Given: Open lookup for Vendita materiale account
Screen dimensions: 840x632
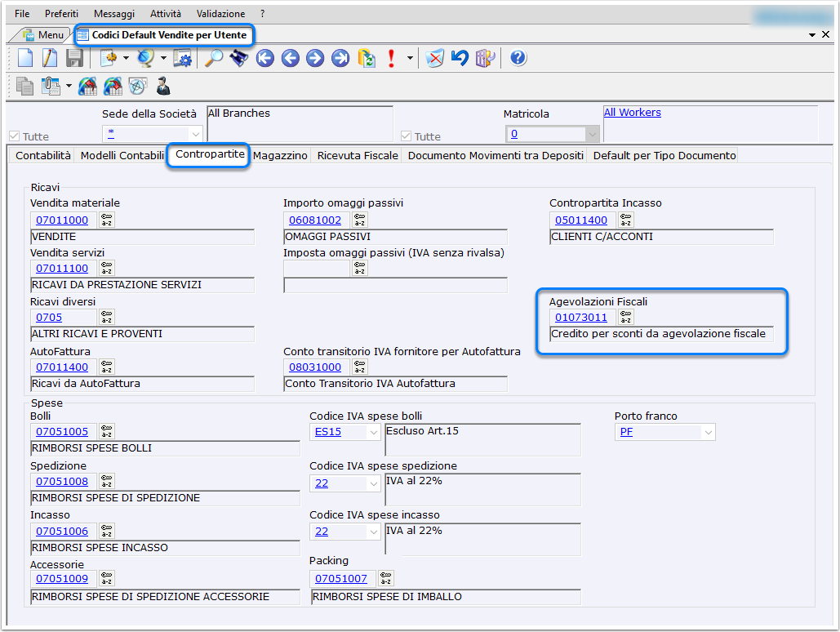Looking at the screenshot, I should pyautogui.click(x=107, y=220).
